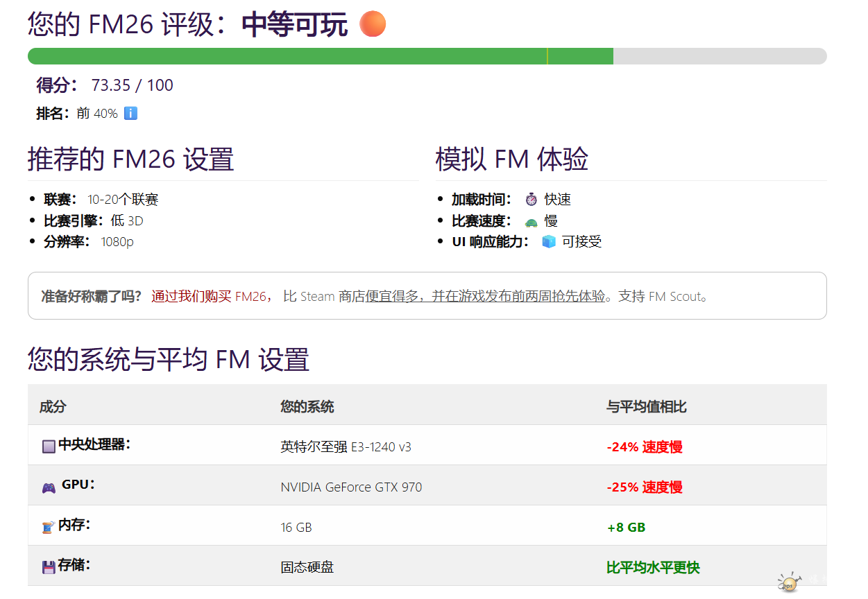This screenshot has width=868, height=599.
Task: Click the 成分 column header
Action: point(53,407)
